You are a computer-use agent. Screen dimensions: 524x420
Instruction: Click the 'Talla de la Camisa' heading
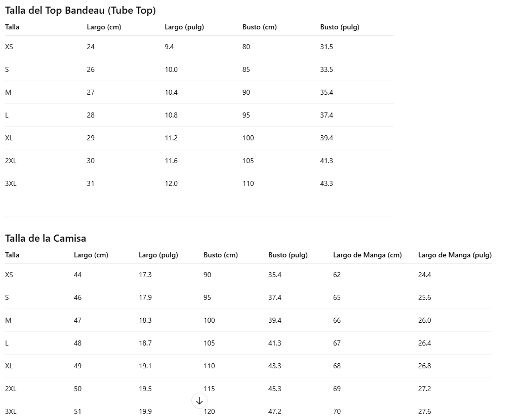(46, 238)
